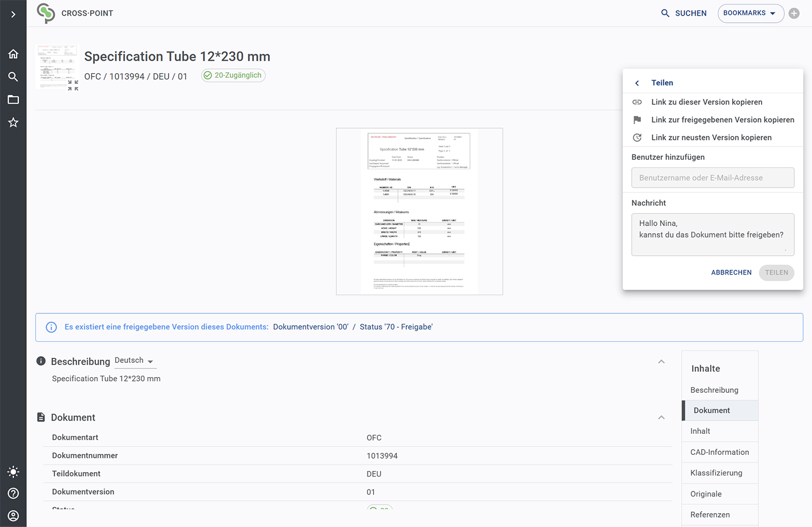This screenshot has width=812, height=527.
Task: Expand the left sidebar navigation
Action: [x=13, y=14]
